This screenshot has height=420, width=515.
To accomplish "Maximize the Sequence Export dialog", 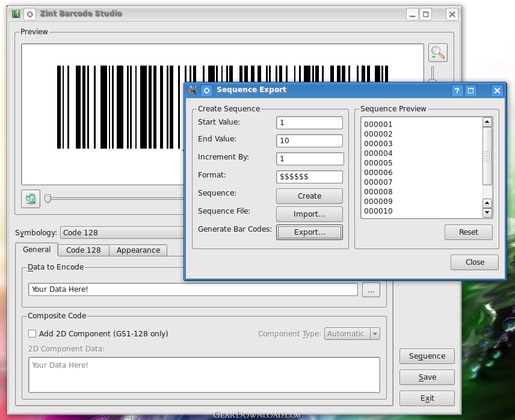I will pos(470,91).
